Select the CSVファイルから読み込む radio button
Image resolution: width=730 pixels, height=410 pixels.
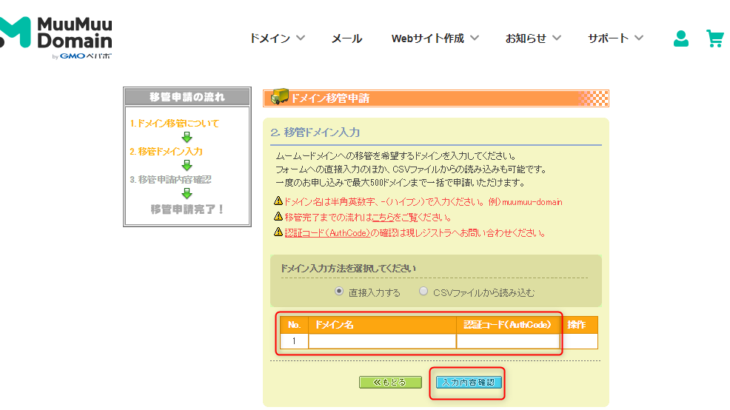(425, 292)
